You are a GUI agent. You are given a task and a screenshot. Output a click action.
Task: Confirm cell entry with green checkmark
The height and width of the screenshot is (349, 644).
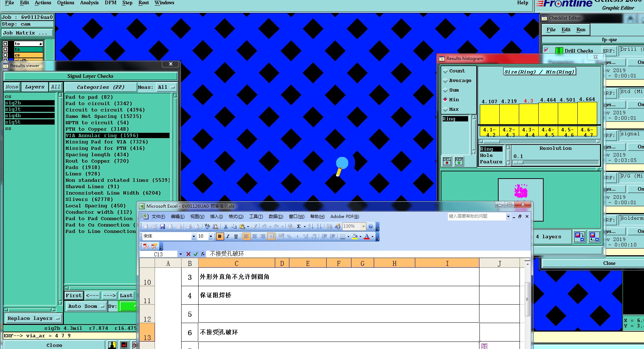[195, 254]
